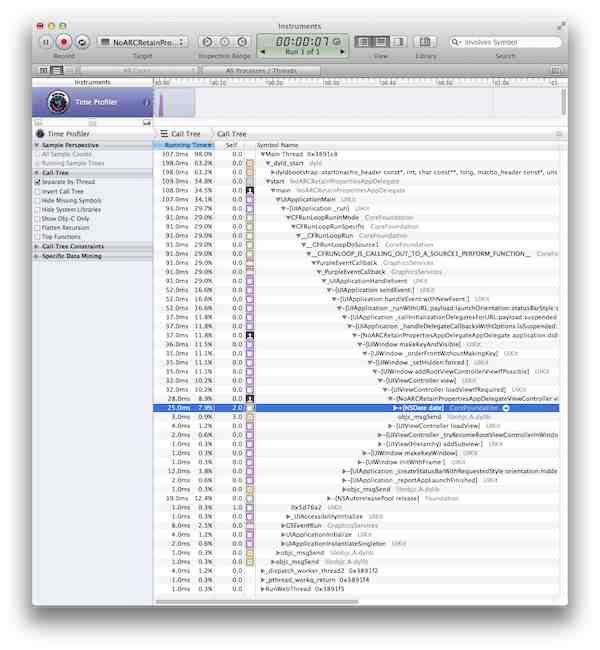Collapse the Call Tree options section
The height and width of the screenshot is (650, 600).
coord(37,172)
